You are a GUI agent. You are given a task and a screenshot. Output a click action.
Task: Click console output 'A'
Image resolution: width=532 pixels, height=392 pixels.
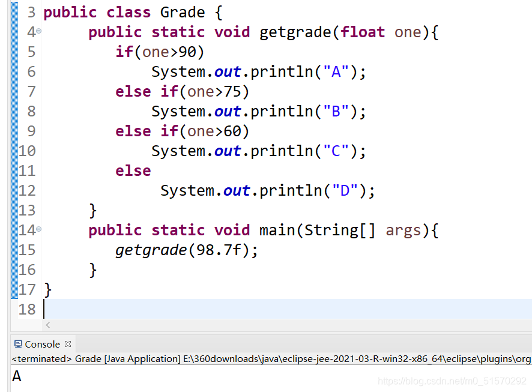pyautogui.click(x=17, y=376)
